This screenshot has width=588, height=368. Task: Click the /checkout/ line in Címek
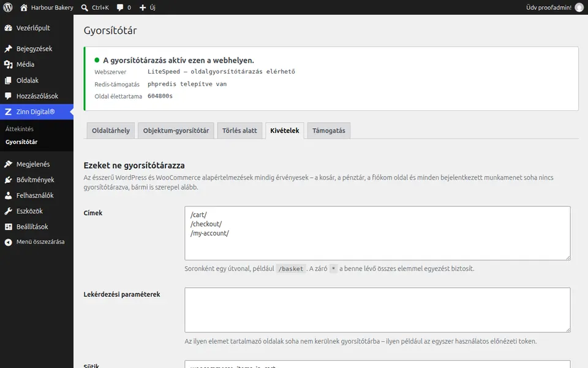tap(206, 224)
